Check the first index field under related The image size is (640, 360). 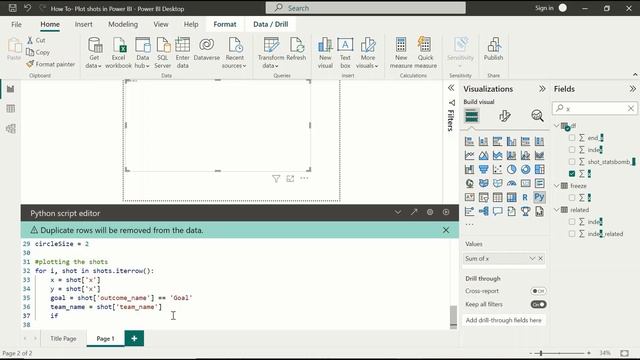coord(572,222)
